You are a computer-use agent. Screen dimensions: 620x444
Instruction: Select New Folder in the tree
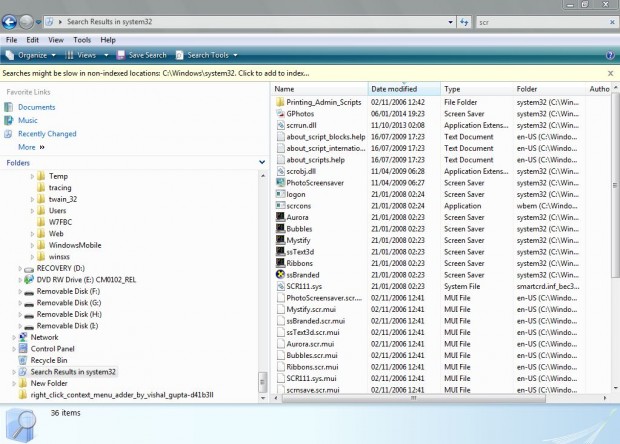click(49, 384)
